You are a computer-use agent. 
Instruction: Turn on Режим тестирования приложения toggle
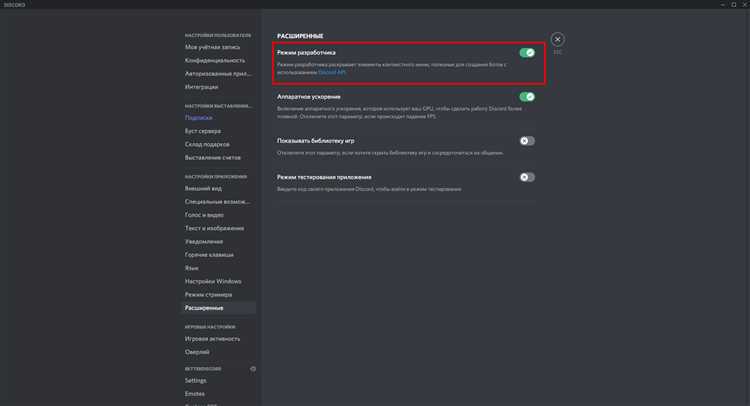(527, 177)
